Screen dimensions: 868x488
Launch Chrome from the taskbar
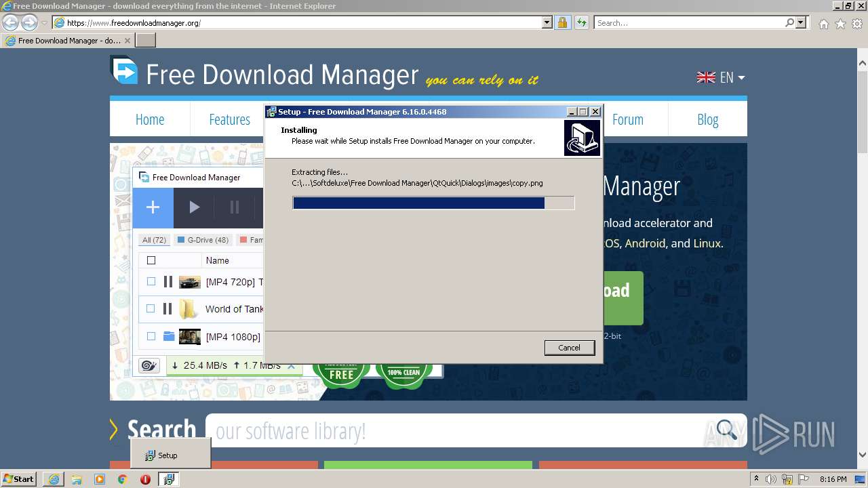tap(123, 479)
